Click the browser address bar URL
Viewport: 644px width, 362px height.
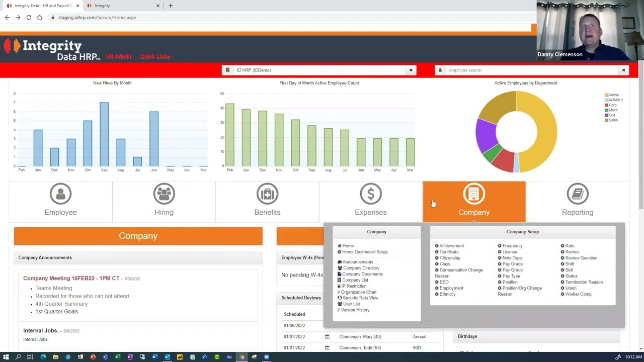click(x=97, y=18)
